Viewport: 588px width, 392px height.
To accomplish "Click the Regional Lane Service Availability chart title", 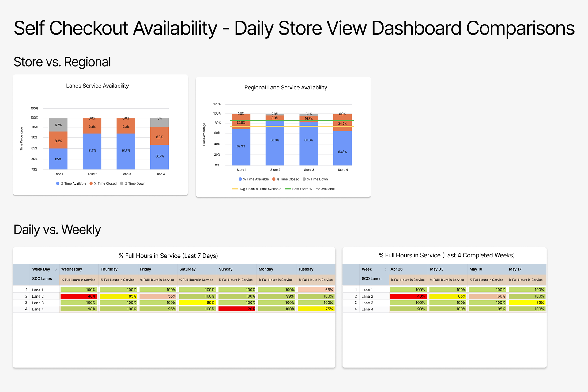I will [285, 88].
